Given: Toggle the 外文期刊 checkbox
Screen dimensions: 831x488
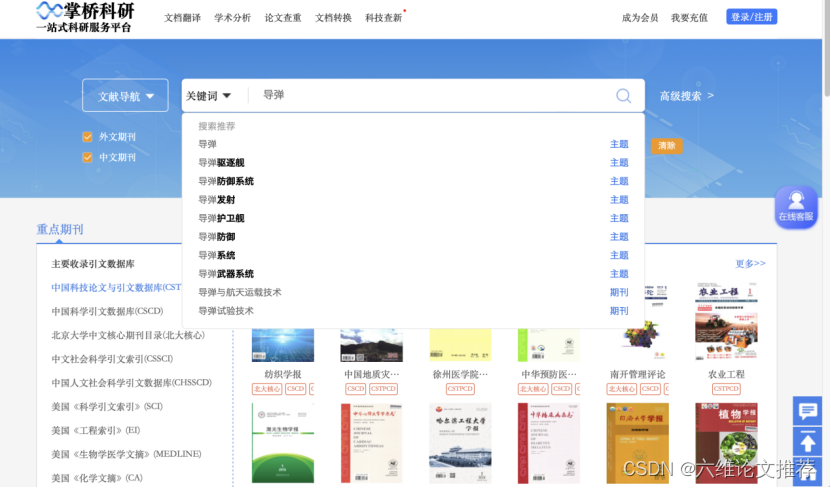Looking at the screenshot, I should coord(87,137).
